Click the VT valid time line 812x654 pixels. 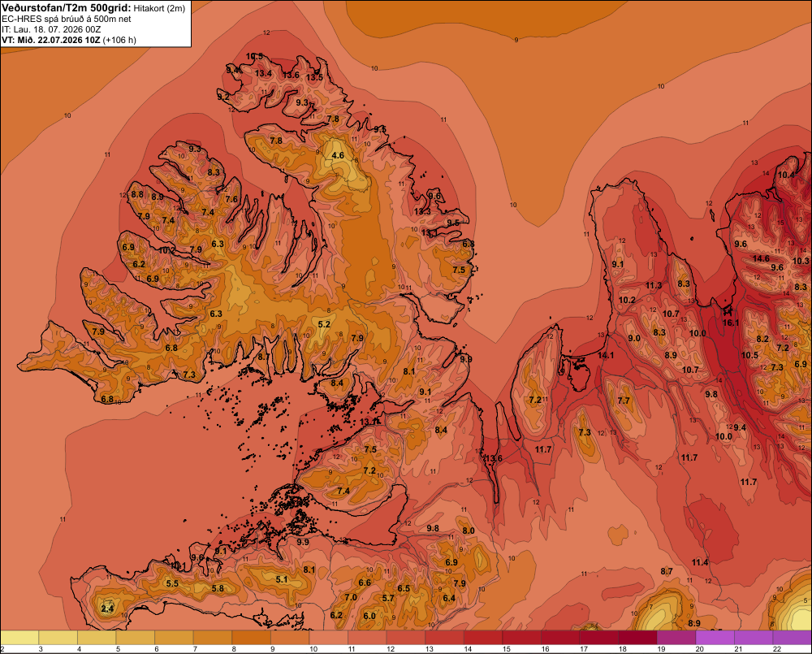coord(69,40)
